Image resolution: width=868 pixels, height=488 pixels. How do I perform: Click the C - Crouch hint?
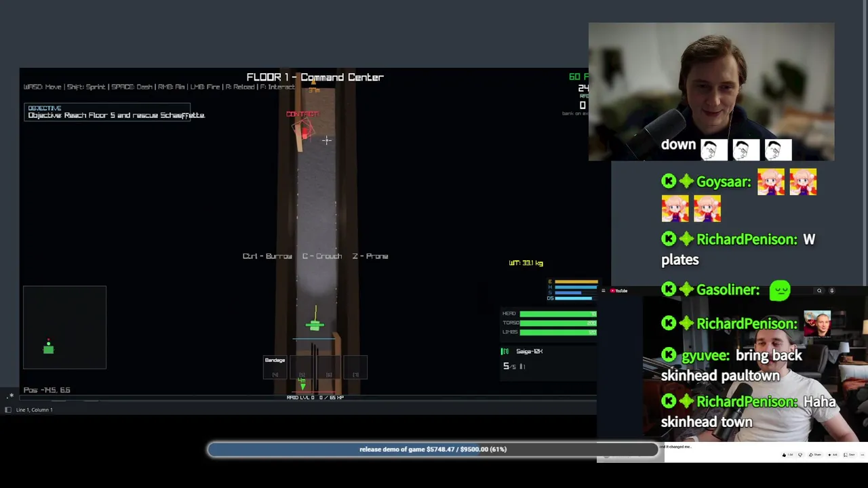(322, 256)
